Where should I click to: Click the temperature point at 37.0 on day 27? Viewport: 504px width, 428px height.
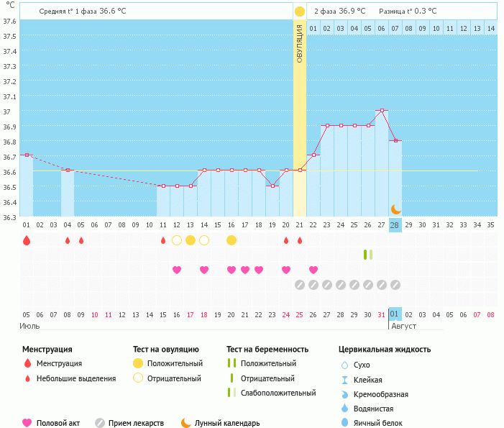pos(382,111)
